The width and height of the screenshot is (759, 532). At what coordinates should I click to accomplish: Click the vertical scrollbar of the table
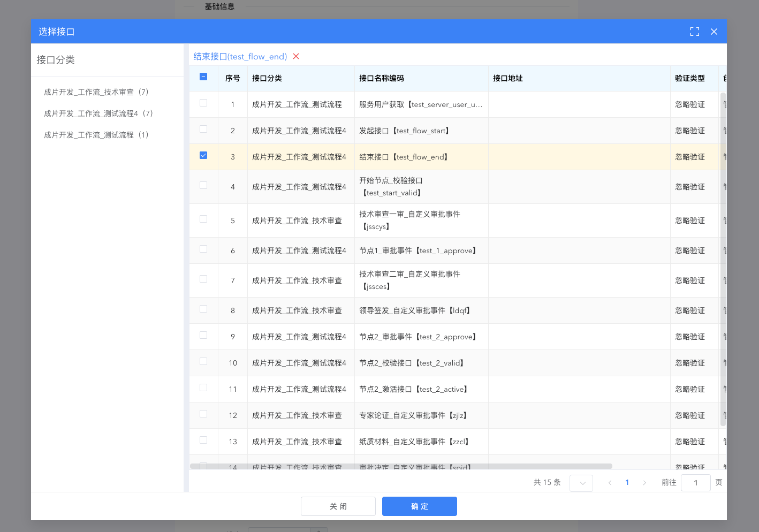723,257
